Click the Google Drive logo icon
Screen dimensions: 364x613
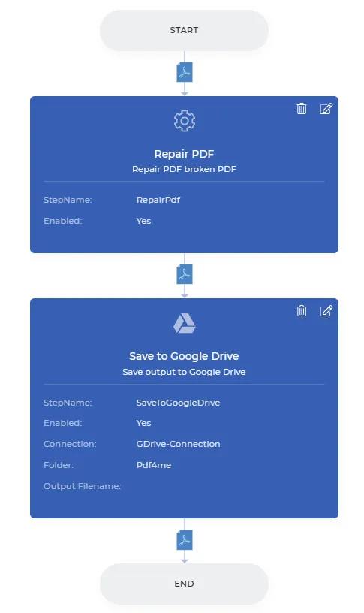click(185, 323)
